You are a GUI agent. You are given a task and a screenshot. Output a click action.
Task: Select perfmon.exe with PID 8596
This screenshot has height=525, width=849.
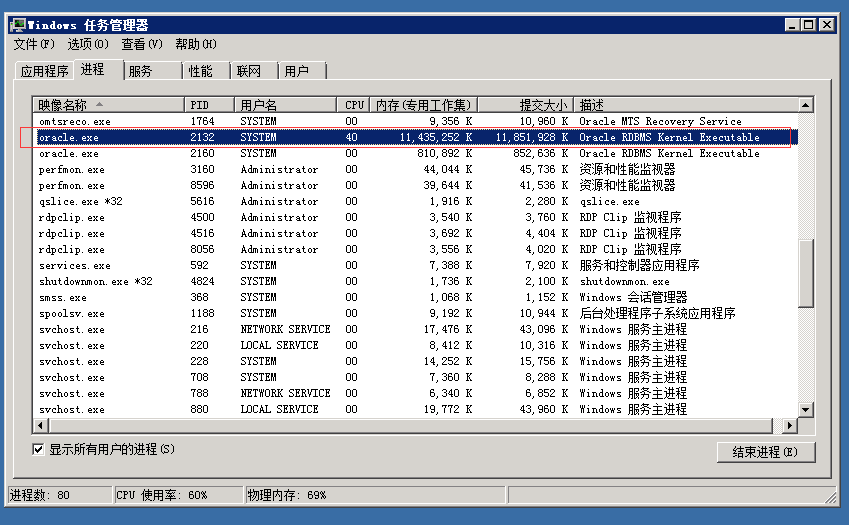pyautogui.click(x=415, y=186)
